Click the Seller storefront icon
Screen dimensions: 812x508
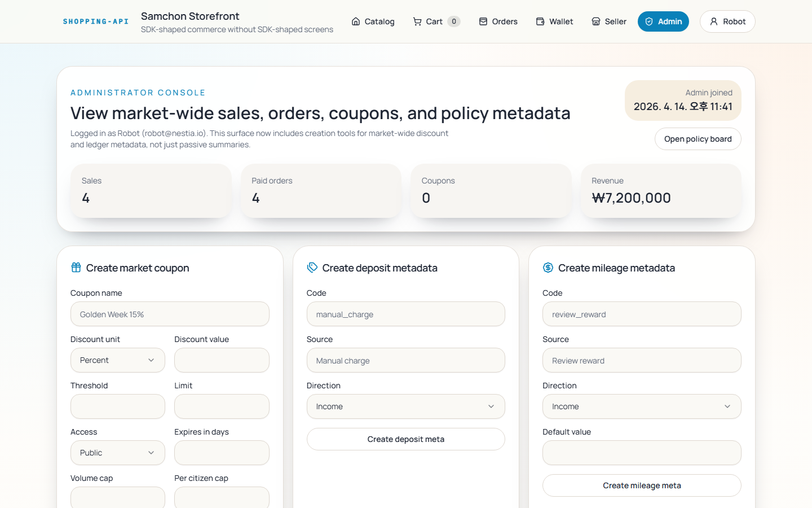point(596,21)
